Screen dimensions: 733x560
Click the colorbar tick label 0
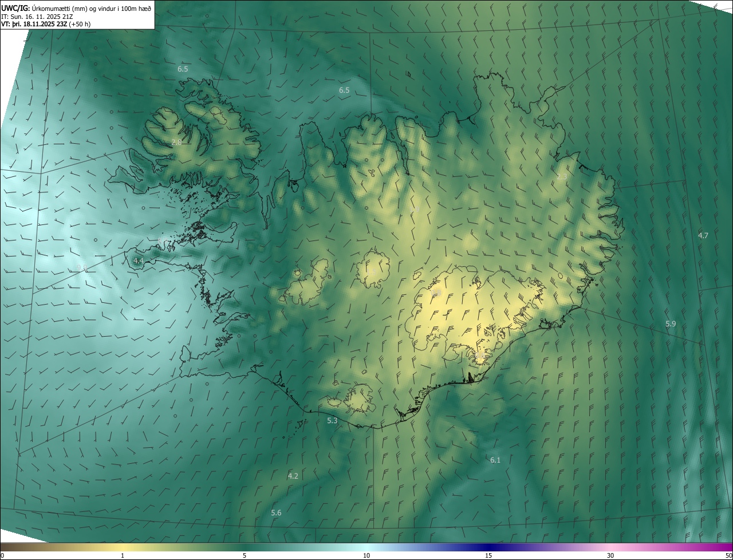[2, 555]
